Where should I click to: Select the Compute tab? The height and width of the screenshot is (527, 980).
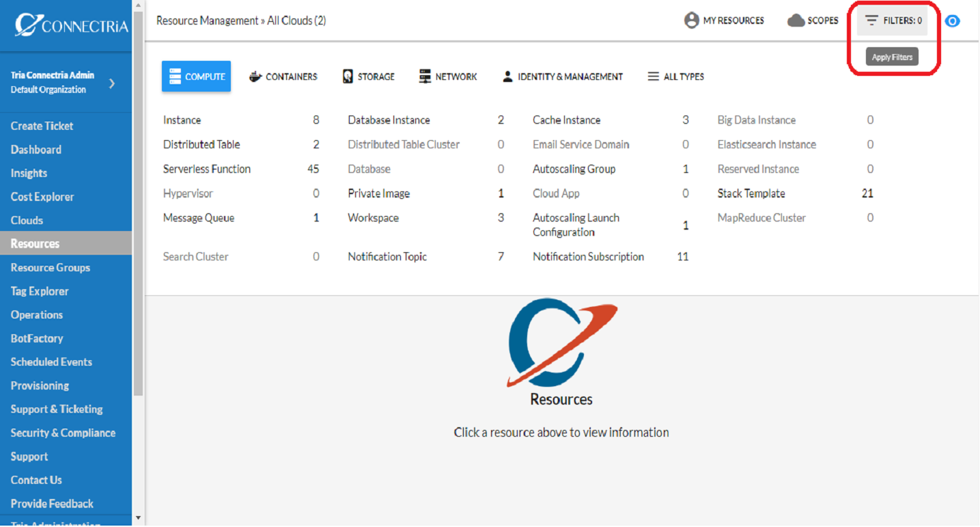pyautogui.click(x=196, y=77)
